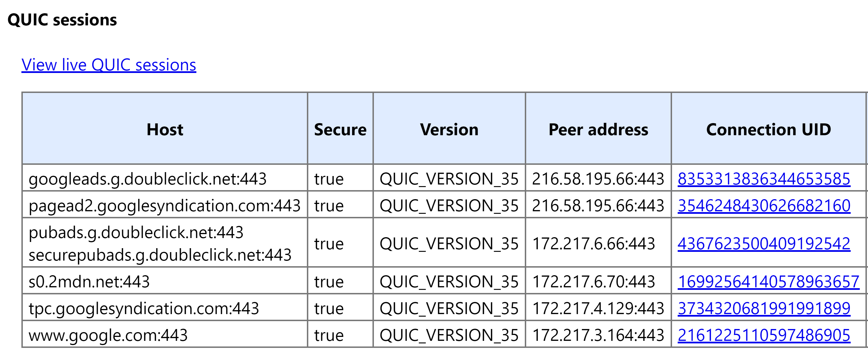Open connection UID 16992564140578963657

(x=769, y=281)
